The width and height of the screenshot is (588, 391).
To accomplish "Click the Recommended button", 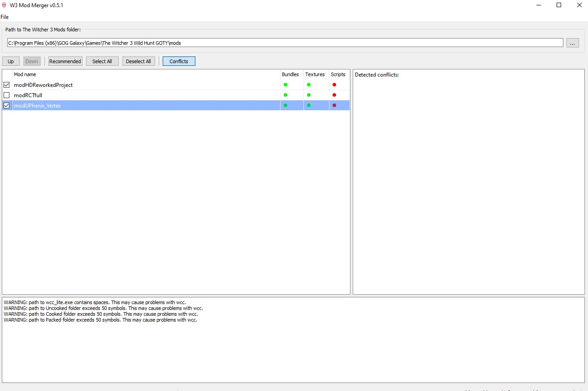I will click(x=65, y=61).
